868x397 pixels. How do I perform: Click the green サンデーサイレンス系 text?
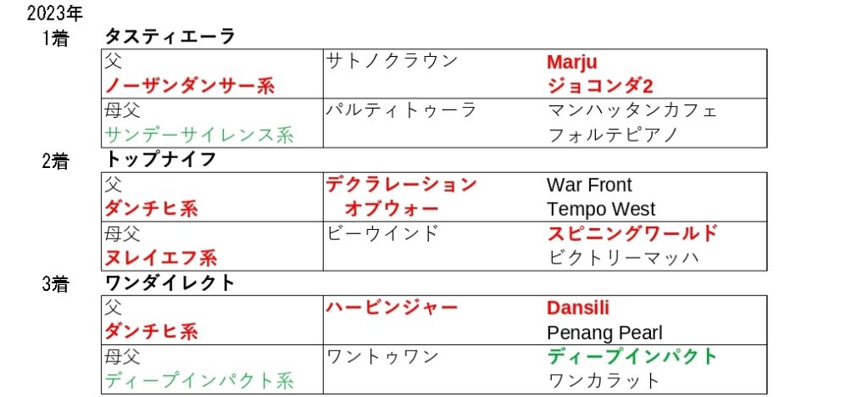(x=199, y=135)
